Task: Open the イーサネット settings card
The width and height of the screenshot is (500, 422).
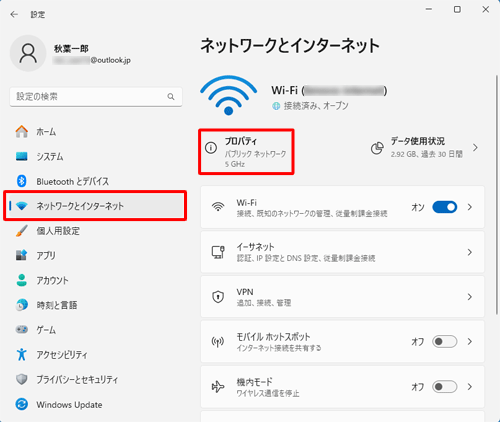Action: (342, 252)
